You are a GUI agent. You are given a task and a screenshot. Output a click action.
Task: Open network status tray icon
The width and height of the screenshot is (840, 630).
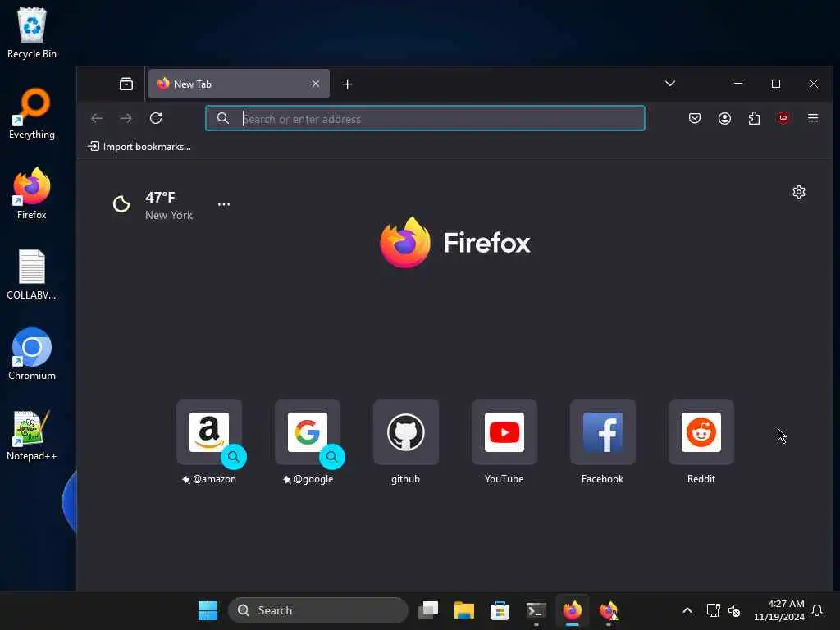click(713, 610)
